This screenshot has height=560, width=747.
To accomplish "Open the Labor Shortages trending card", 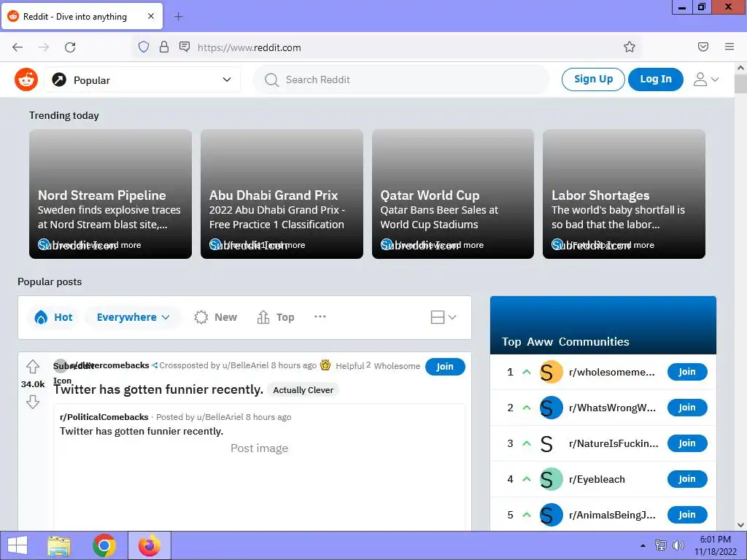I will click(x=624, y=194).
